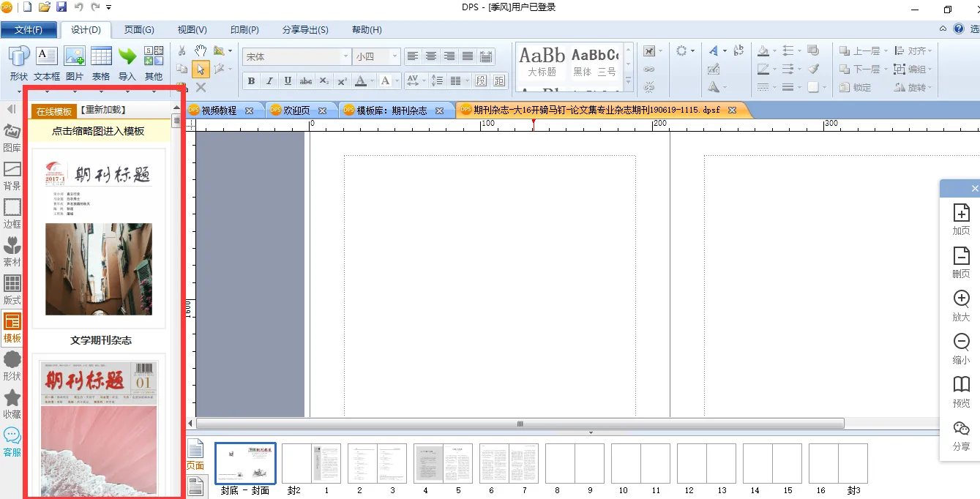
Task: Switch to the 视频教程 document tab
Action: [x=219, y=110]
